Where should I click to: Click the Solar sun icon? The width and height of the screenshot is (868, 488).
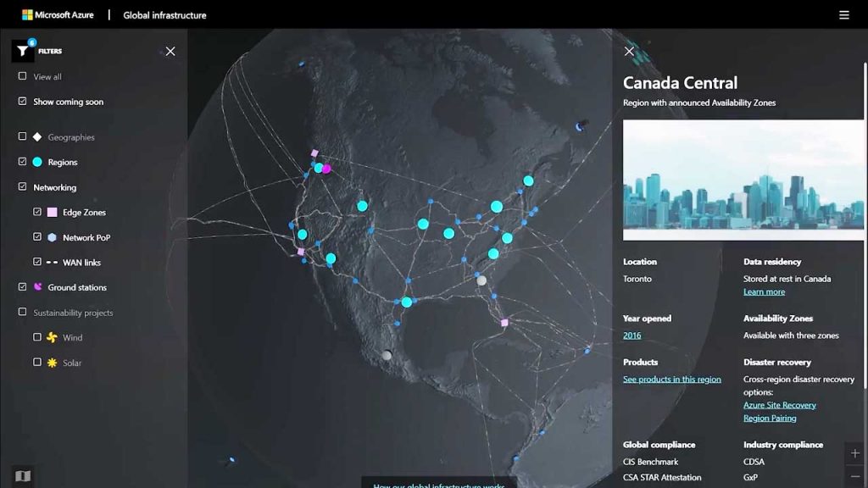[52, 363]
